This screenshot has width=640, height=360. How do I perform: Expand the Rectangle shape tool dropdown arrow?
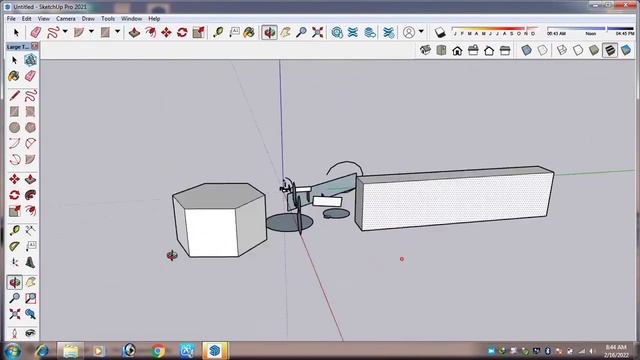pyautogui.click(x=118, y=31)
